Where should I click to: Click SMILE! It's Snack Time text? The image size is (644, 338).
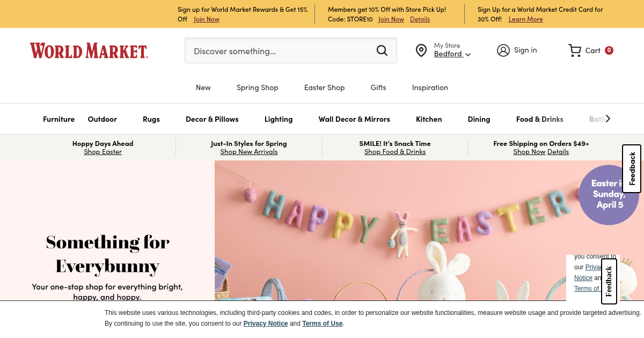click(x=395, y=143)
